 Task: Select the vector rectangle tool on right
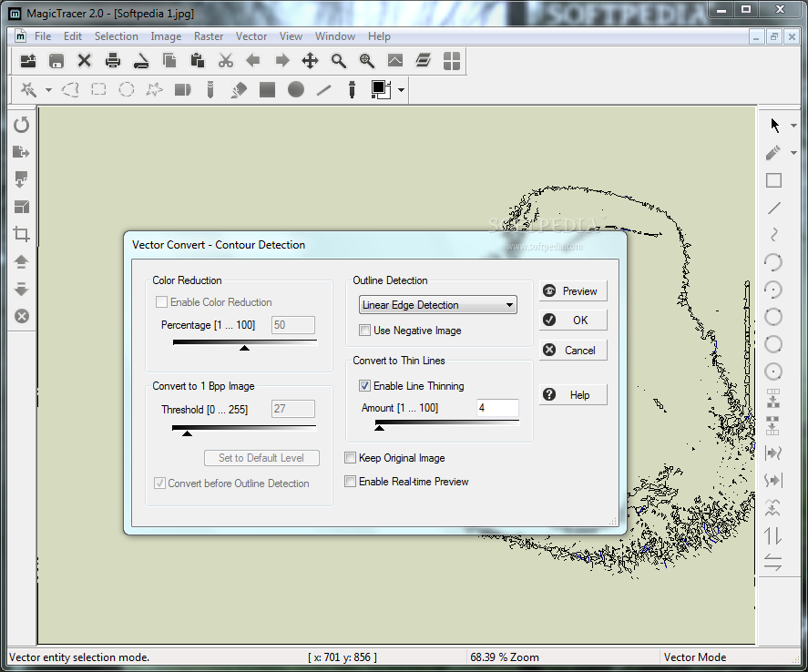coord(773,180)
